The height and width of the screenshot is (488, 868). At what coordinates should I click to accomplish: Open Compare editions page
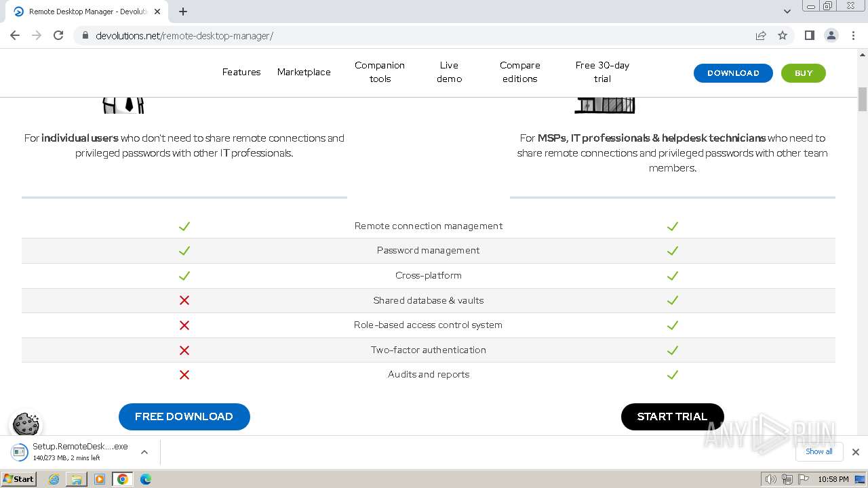(x=520, y=72)
